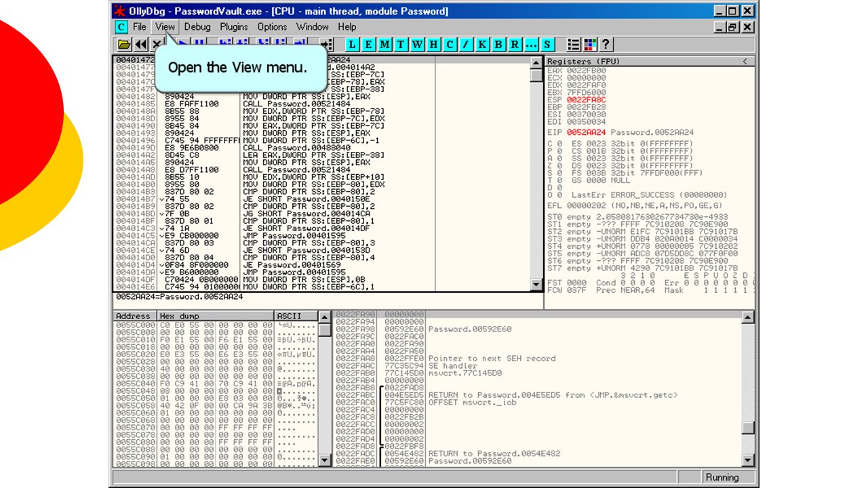
Task: Click disassembly scrollbar up arrow
Action: 536,63
